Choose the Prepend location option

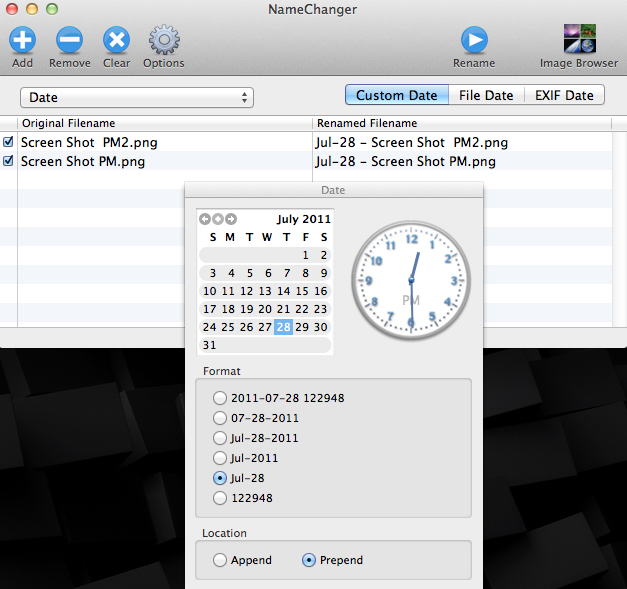pos(309,560)
